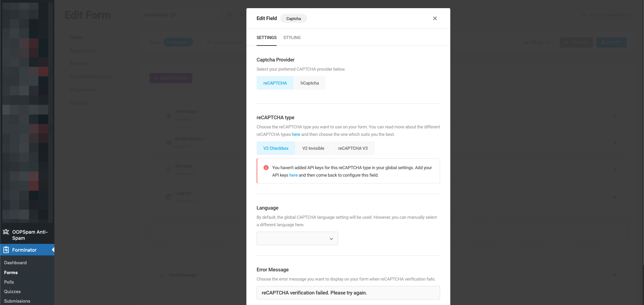Open the Email Notifications section
Screen dimensions: 644x305
pyautogui.click(x=90, y=77)
